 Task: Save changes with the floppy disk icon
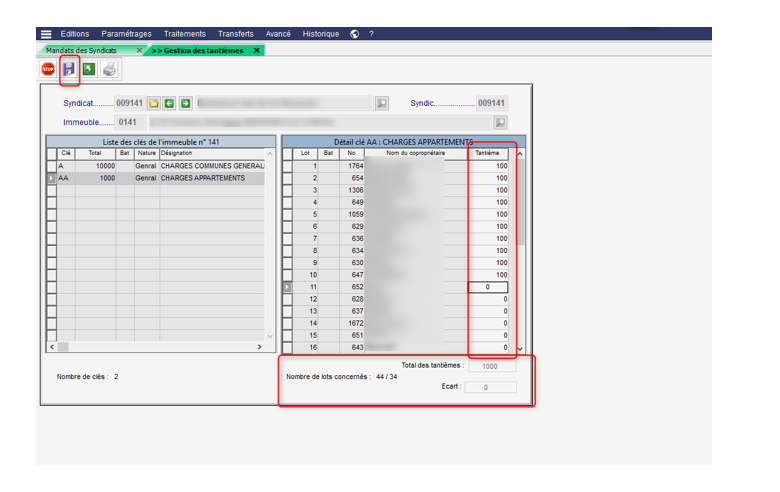coord(69,69)
